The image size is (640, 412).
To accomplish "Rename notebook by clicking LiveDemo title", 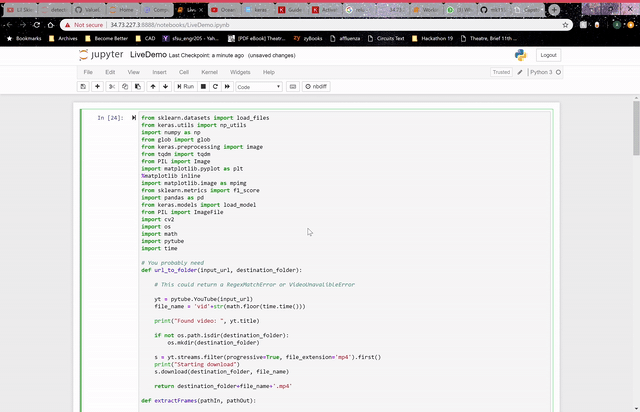I will (148, 55).
